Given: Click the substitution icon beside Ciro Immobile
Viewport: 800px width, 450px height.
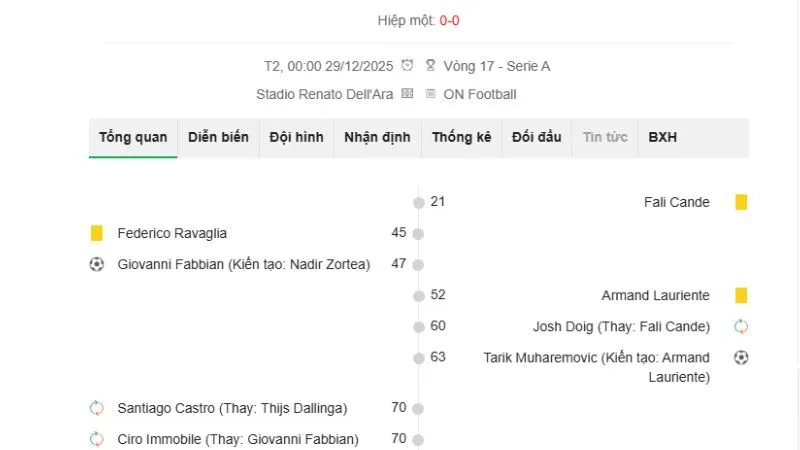Looking at the screenshot, I should (x=97, y=439).
